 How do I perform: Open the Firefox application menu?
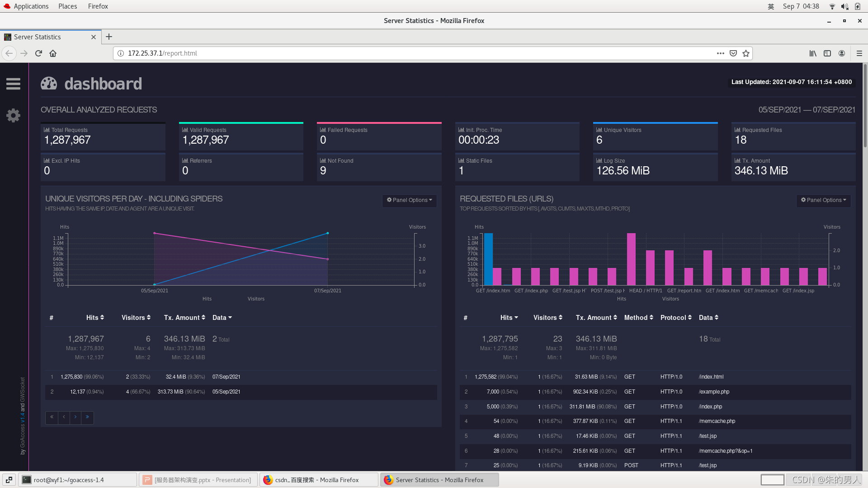pyautogui.click(x=859, y=53)
